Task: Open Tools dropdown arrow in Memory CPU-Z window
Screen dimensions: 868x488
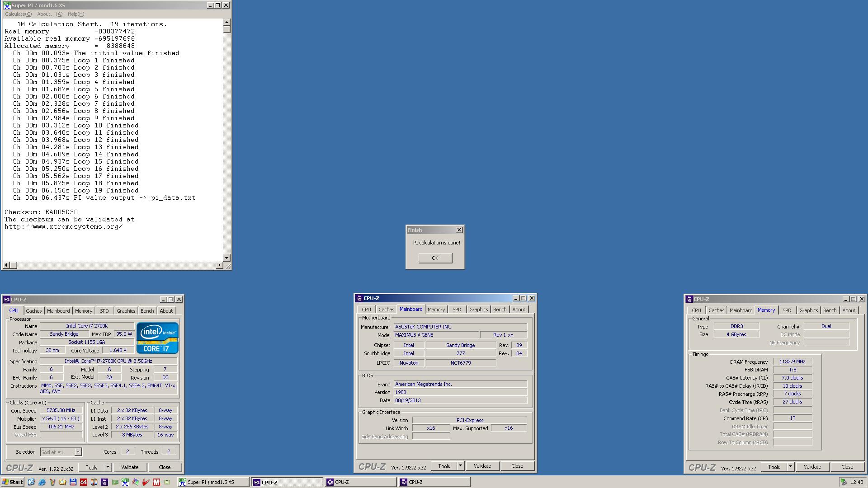Action: point(790,467)
